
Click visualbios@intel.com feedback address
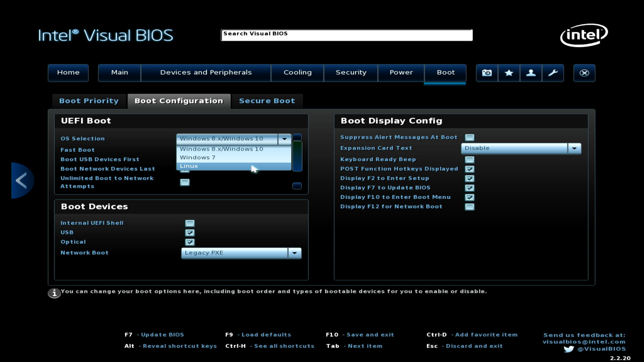tap(584, 342)
